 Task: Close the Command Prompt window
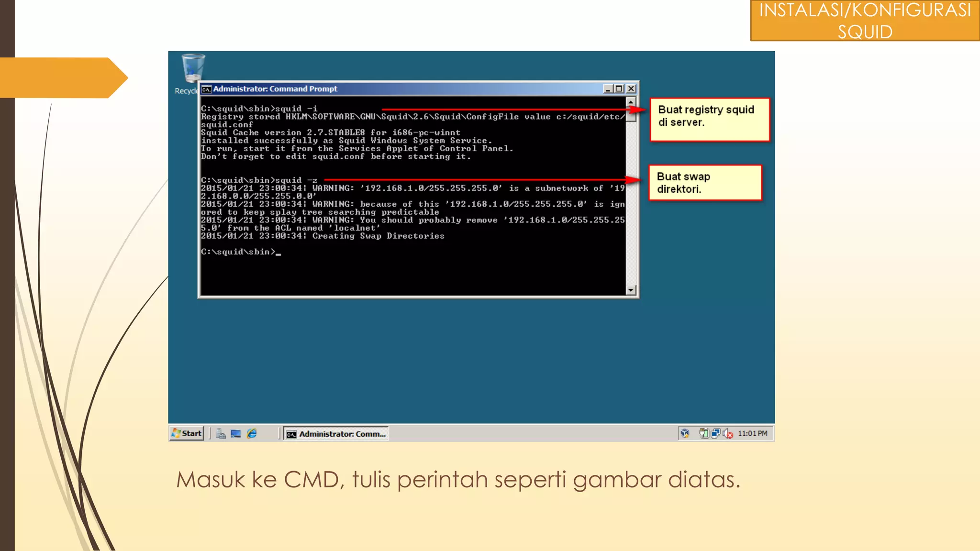coord(631,89)
